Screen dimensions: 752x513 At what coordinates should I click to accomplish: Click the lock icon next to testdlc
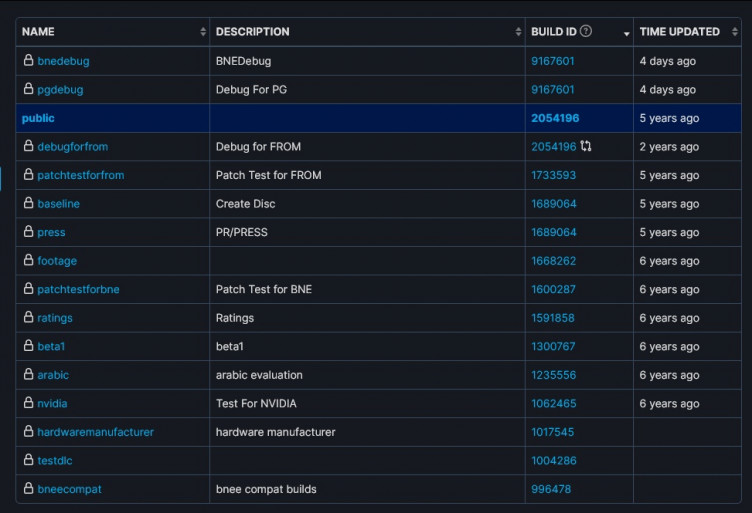click(x=28, y=461)
